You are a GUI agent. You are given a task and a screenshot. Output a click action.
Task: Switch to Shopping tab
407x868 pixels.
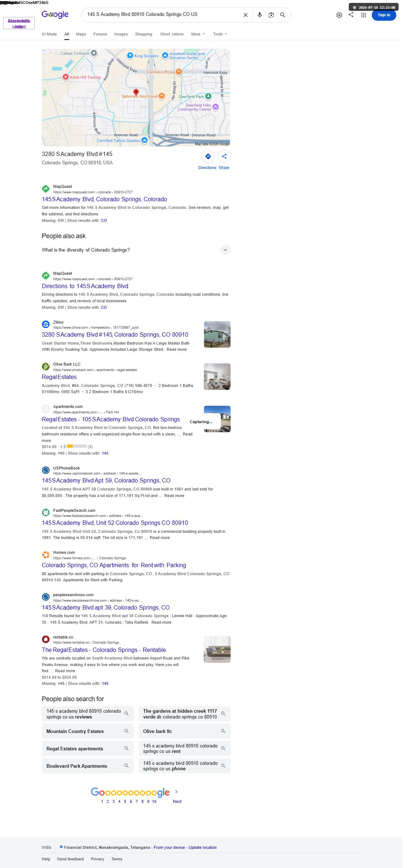144,34
